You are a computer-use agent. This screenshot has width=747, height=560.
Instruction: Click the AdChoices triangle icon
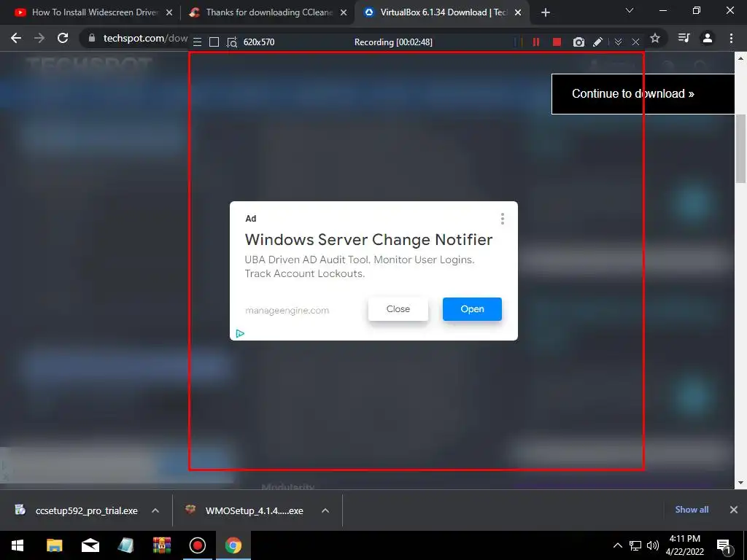point(240,333)
